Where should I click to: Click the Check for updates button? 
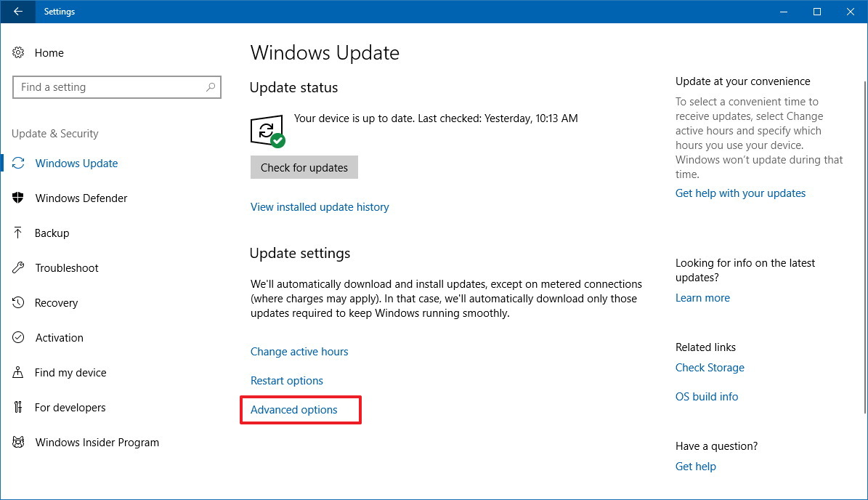tap(304, 167)
